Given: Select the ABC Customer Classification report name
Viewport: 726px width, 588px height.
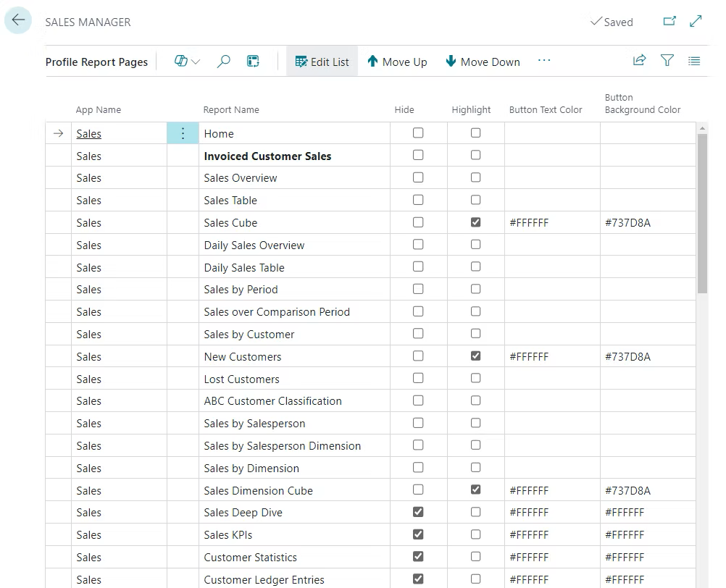Looking at the screenshot, I should pyautogui.click(x=272, y=401).
